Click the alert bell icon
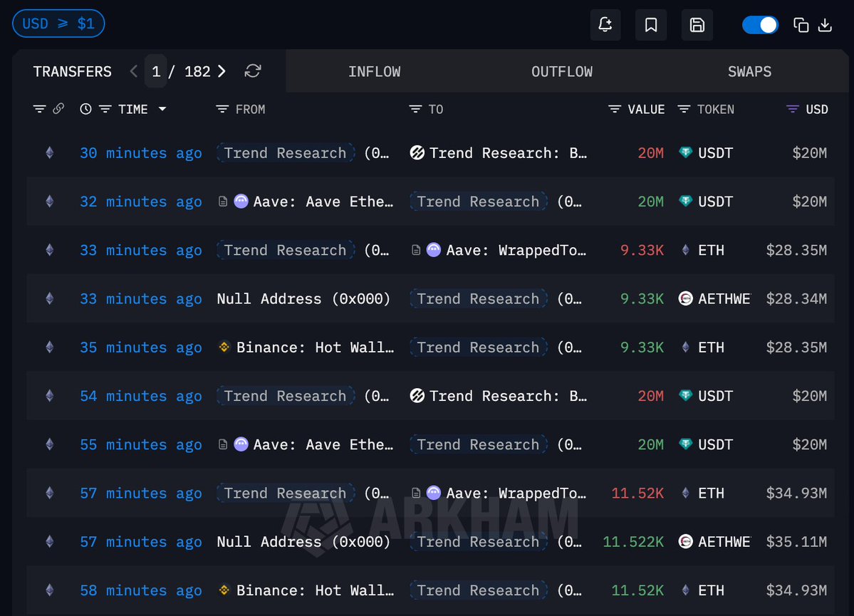854x616 pixels. tap(605, 25)
